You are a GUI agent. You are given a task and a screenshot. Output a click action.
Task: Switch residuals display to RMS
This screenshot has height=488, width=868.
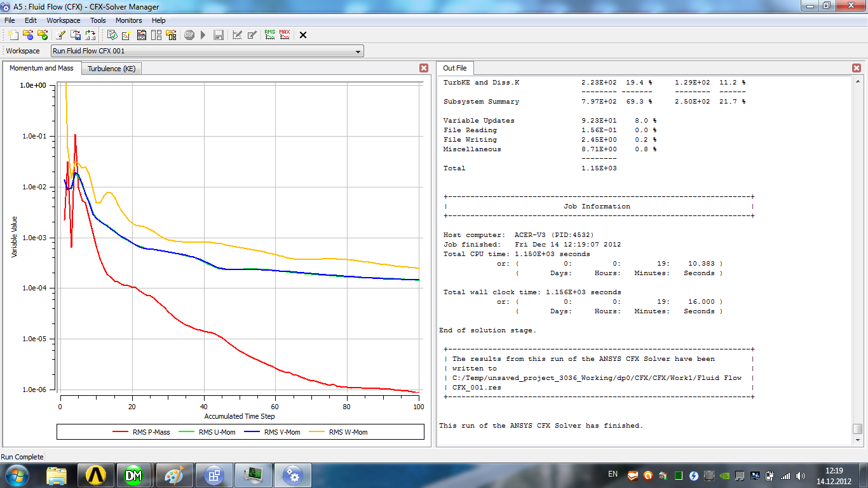point(270,35)
